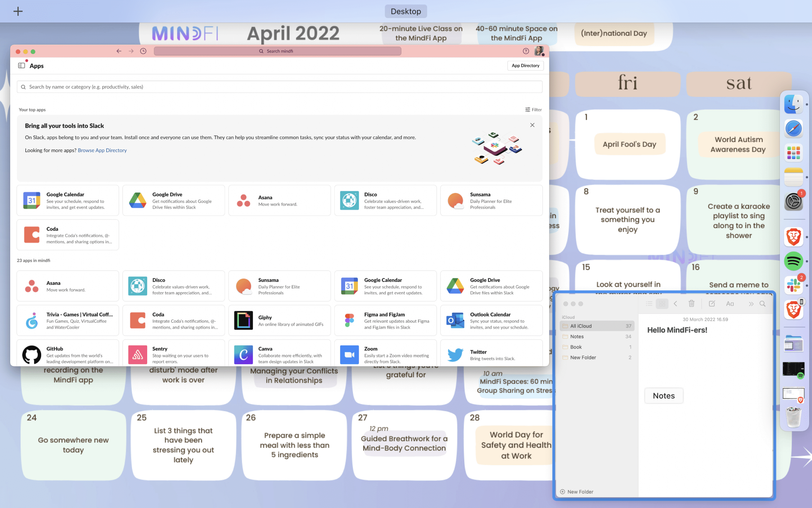Open Filter for top apps
This screenshot has height=508, width=812.
pyautogui.click(x=534, y=110)
